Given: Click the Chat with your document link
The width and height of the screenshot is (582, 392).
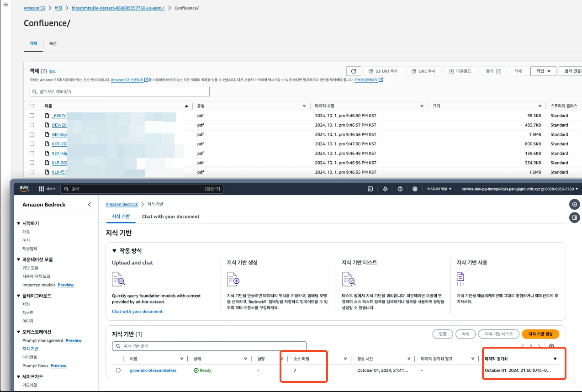Looking at the screenshot, I should coord(137,311).
